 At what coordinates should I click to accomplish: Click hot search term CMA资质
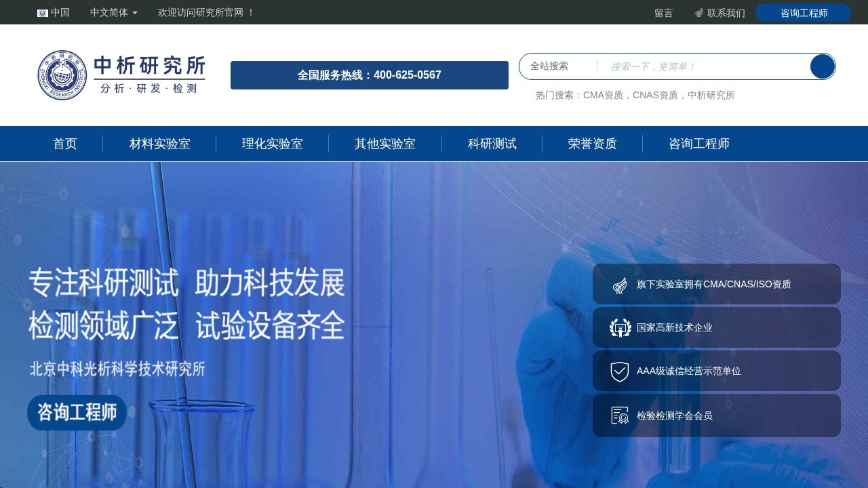(603, 95)
